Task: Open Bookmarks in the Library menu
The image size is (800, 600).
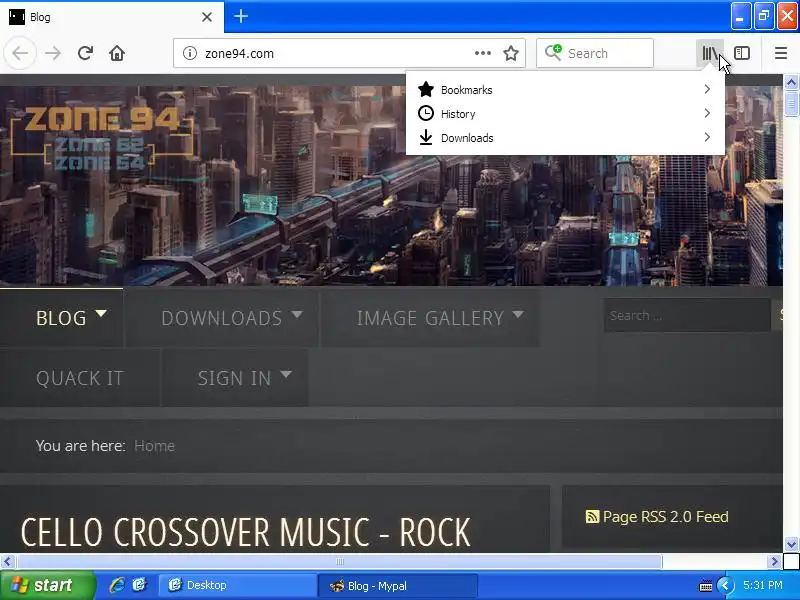Action: [565, 90]
